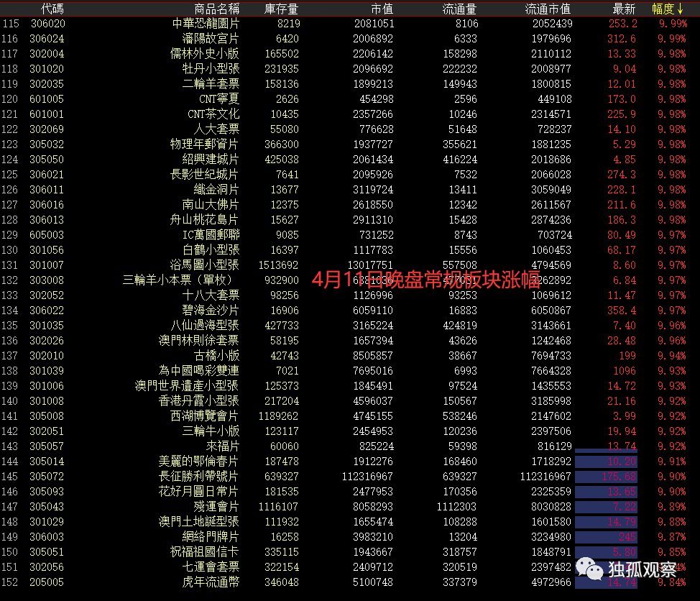Click the 流通市值 column header
This screenshot has height=601, width=700.
click(x=548, y=9)
